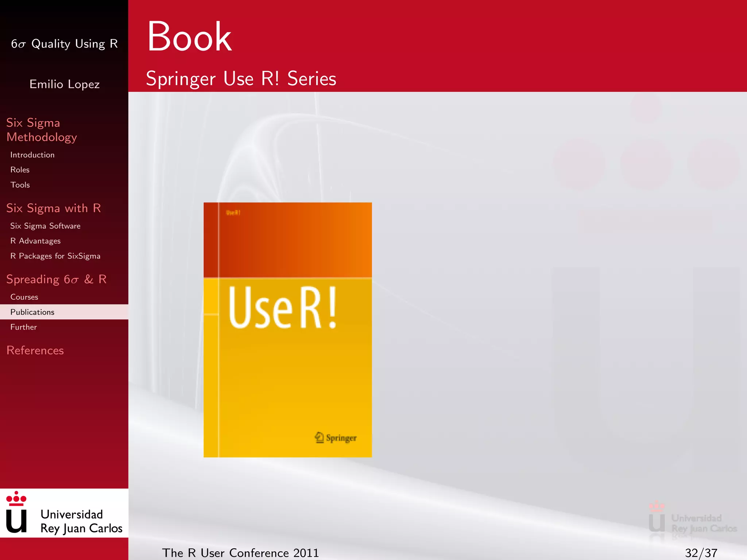Screen dimensions: 747x560
Task: Go to the Further subsection
Action: 24,327
